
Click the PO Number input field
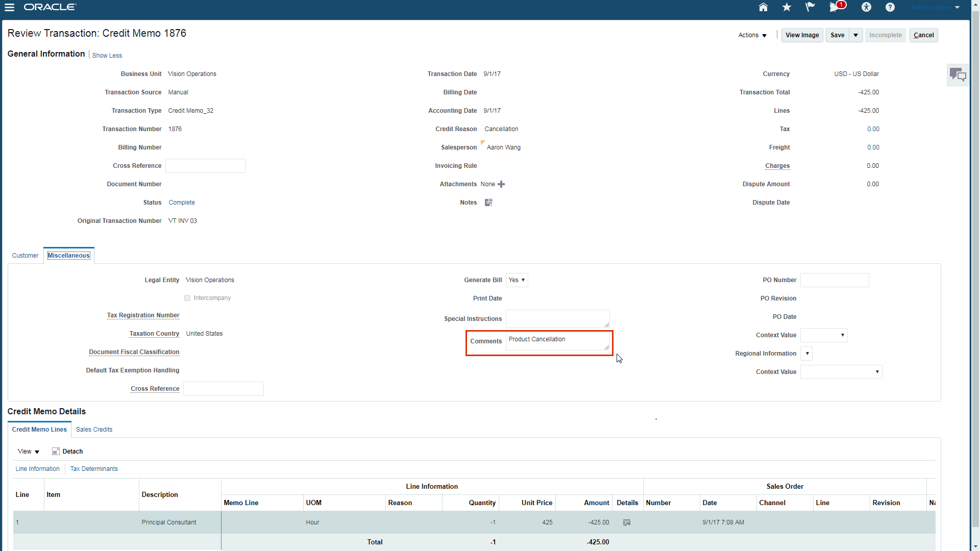(x=835, y=280)
